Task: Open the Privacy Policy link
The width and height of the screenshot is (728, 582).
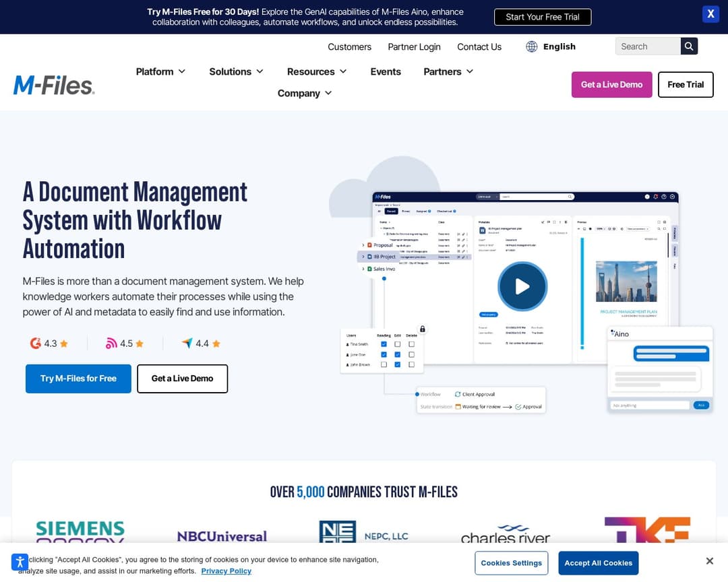Action: tap(226, 571)
